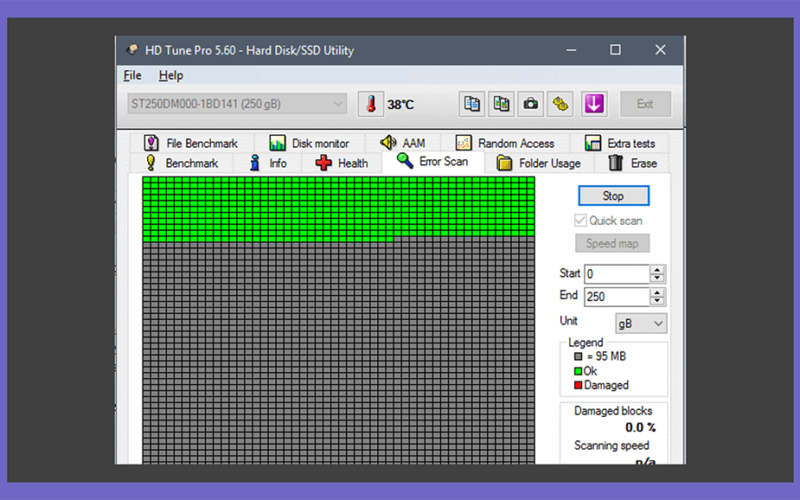Open the Unit gB dropdown
Screen dimensions: 800x500
click(641, 323)
